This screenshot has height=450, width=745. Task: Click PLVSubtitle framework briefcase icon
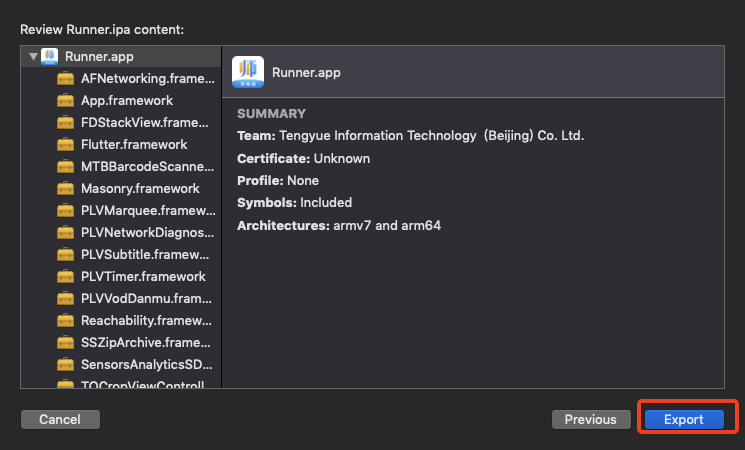(65, 255)
